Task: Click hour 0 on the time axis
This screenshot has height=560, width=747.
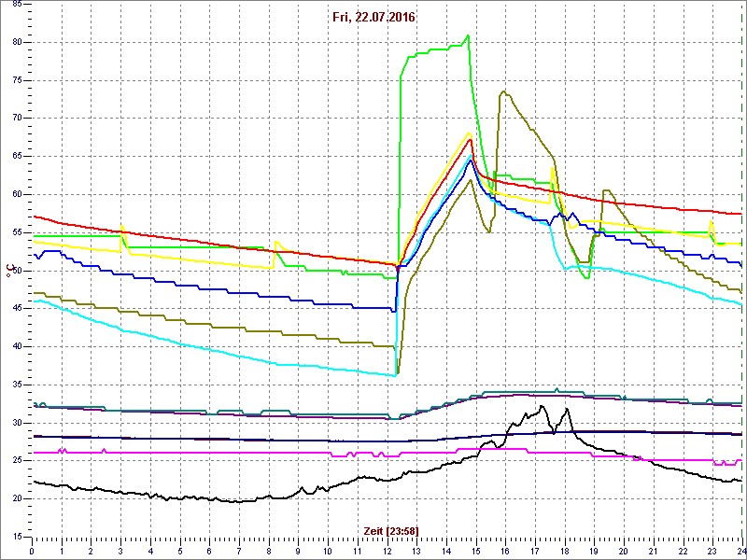Action: 32,551
